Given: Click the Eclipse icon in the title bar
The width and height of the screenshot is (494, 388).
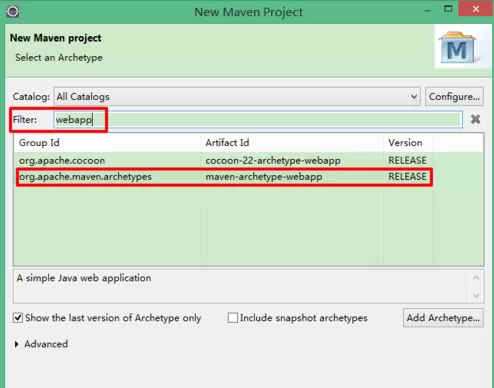Looking at the screenshot, I should [13, 12].
